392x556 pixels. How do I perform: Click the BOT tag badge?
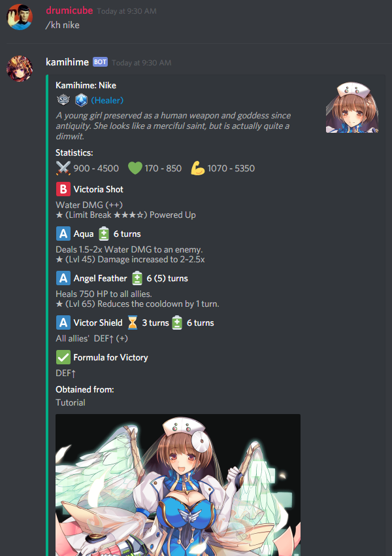pyautogui.click(x=100, y=62)
